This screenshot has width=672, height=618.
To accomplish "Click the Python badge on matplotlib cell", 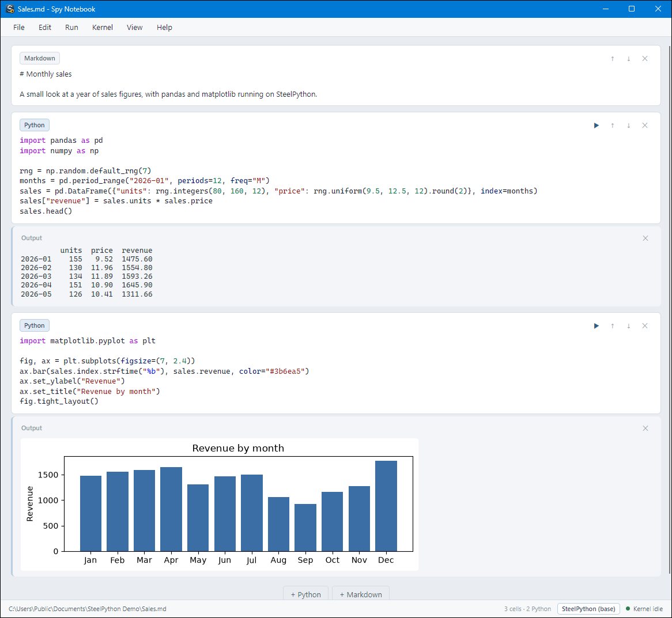I will [x=34, y=325].
